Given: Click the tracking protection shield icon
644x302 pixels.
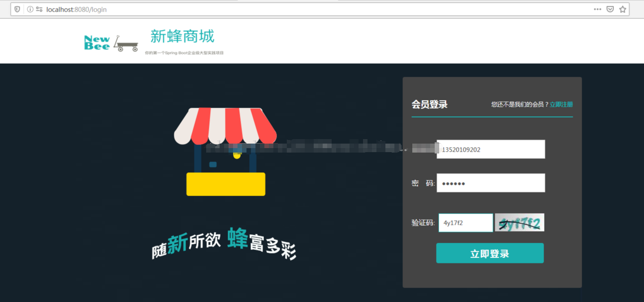Looking at the screenshot, I should [x=17, y=9].
